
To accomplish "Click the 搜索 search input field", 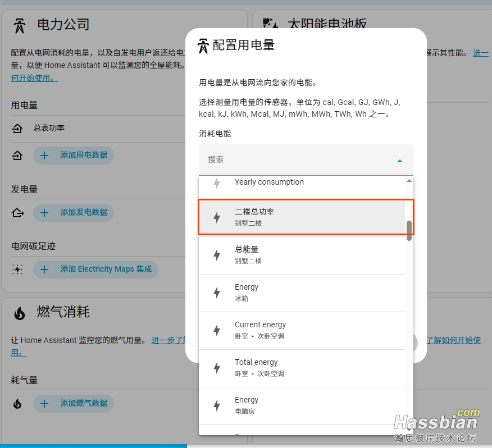I will pyautogui.click(x=298, y=160).
